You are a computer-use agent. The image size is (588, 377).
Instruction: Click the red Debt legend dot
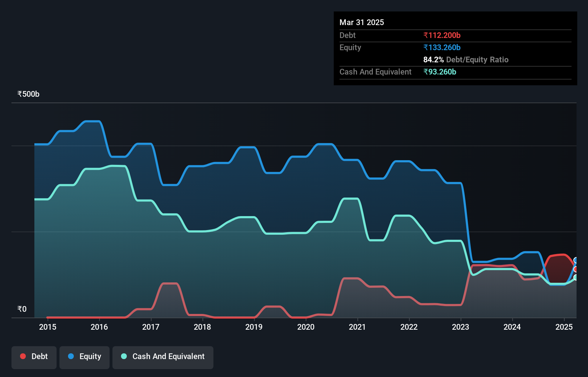[23, 356]
